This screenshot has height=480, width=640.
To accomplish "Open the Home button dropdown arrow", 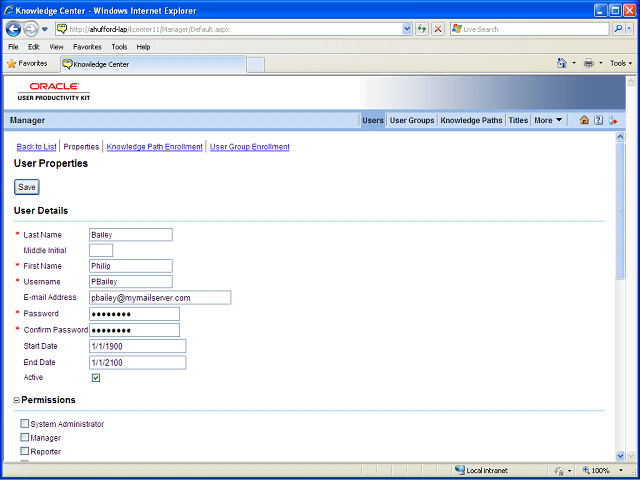I will pyautogui.click(x=573, y=63).
